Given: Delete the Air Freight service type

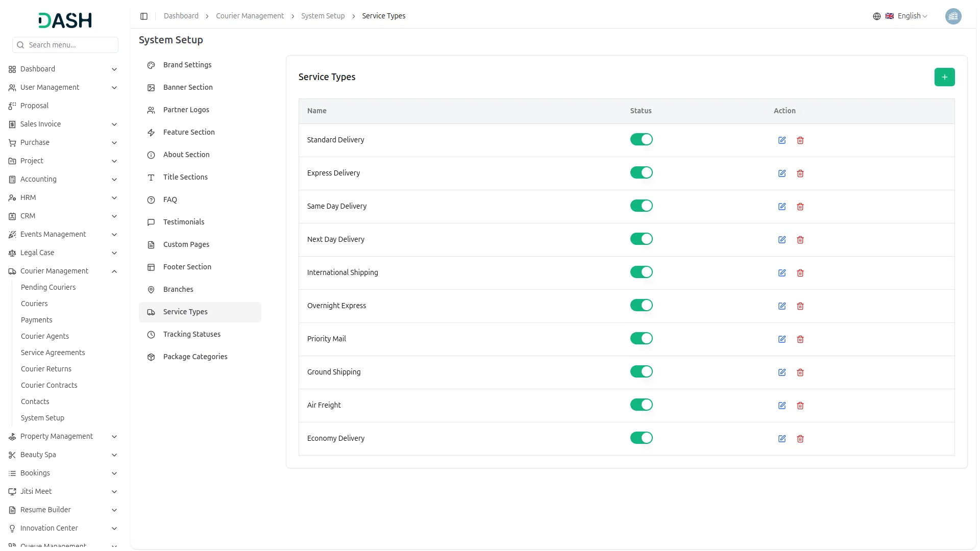Looking at the screenshot, I should (x=800, y=406).
